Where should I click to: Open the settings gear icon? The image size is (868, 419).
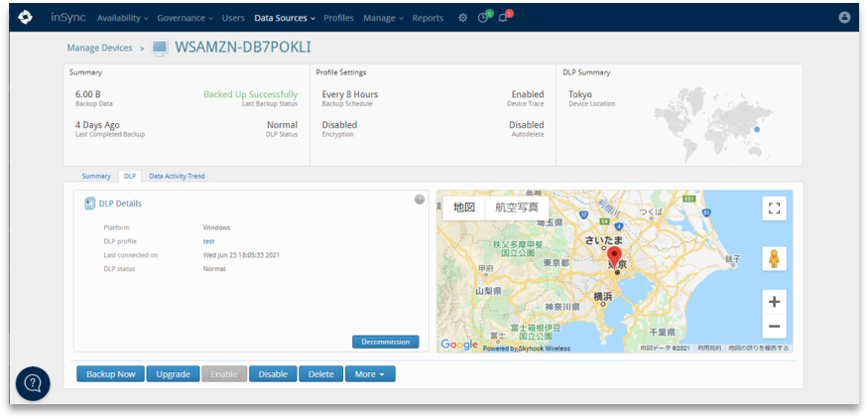(462, 18)
